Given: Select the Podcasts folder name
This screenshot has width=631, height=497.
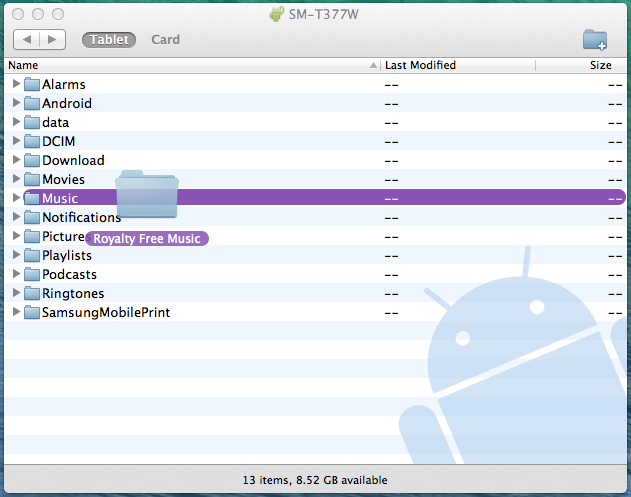Looking at the screenshot, I should 69,274.
